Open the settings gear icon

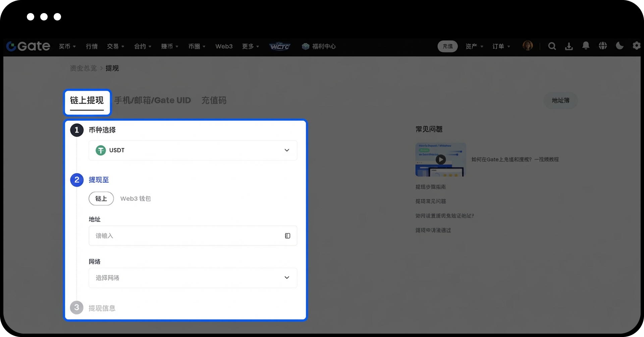636,46
